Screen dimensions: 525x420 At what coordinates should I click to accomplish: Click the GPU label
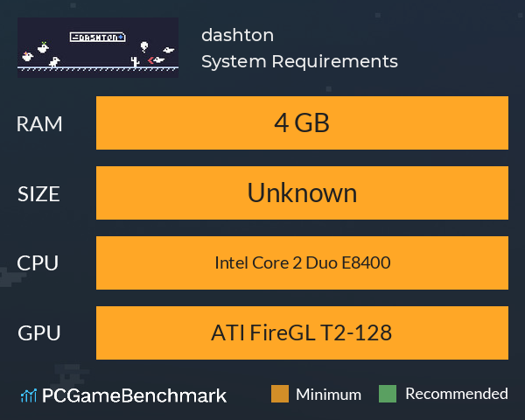39,333
